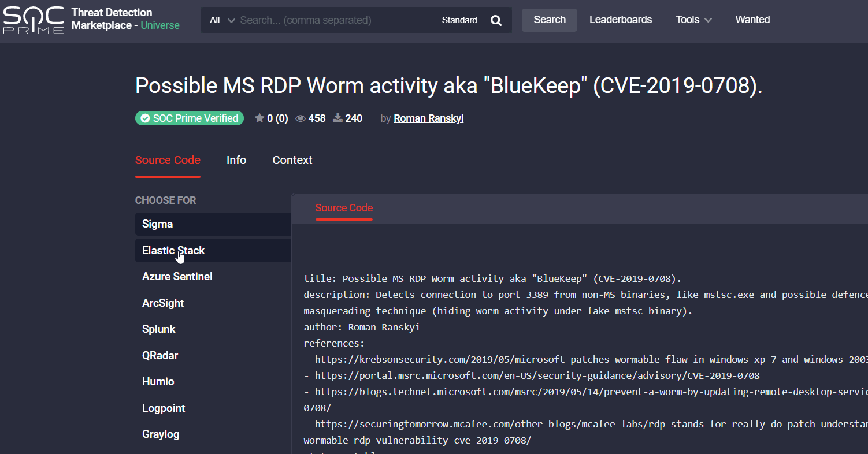
Task: Click the 'author: Roman Ranskyi' code line
Action: (x=362, y=327)
